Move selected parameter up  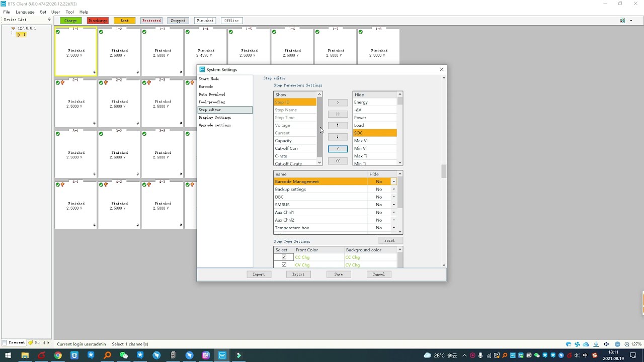(x=338, y=125)
